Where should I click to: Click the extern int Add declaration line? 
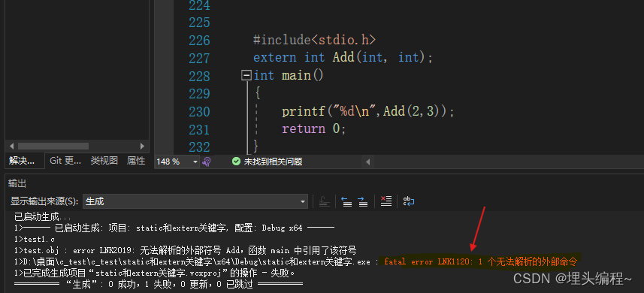[343, 57]
